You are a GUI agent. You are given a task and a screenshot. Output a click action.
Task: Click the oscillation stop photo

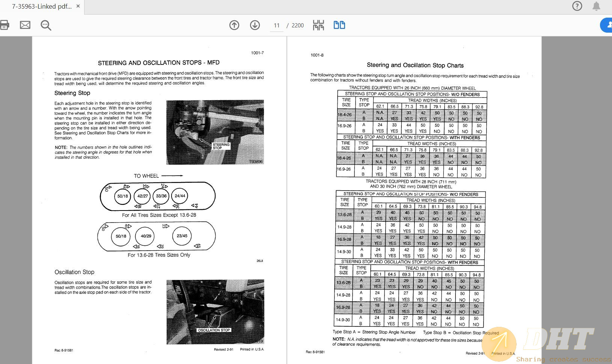215,312
